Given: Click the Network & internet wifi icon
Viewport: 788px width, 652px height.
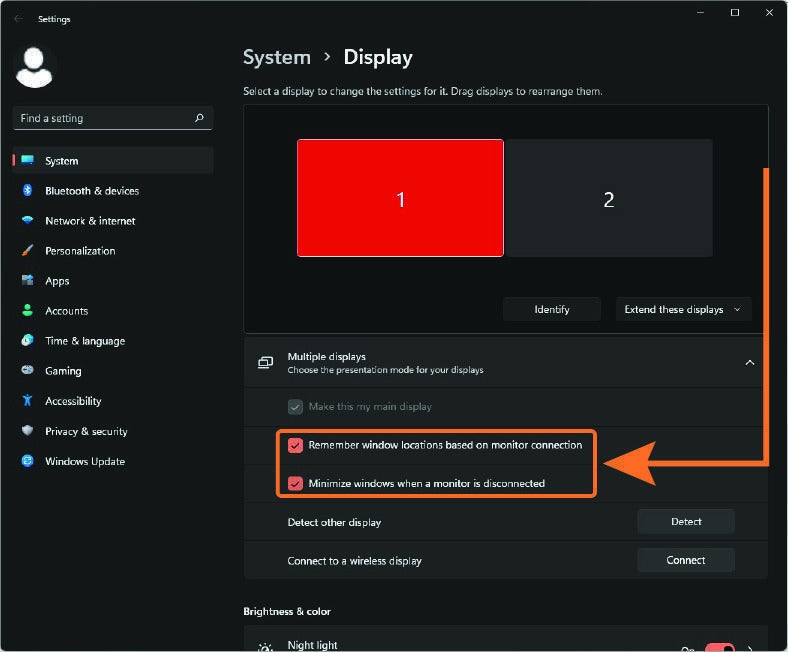Looking at the screenshot, I should [x=27, y=221].
